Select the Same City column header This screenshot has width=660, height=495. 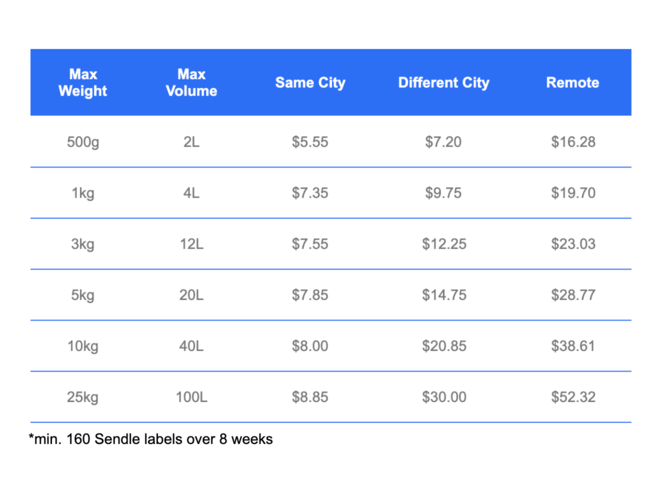pyautogui.click(x=310, y=82)
